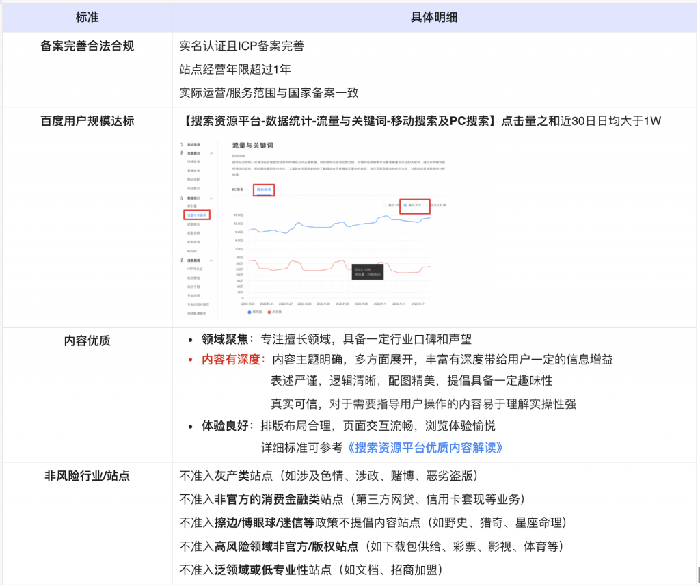Switch to the PC搜索 tab
The image size is (700, 588).
239,189
